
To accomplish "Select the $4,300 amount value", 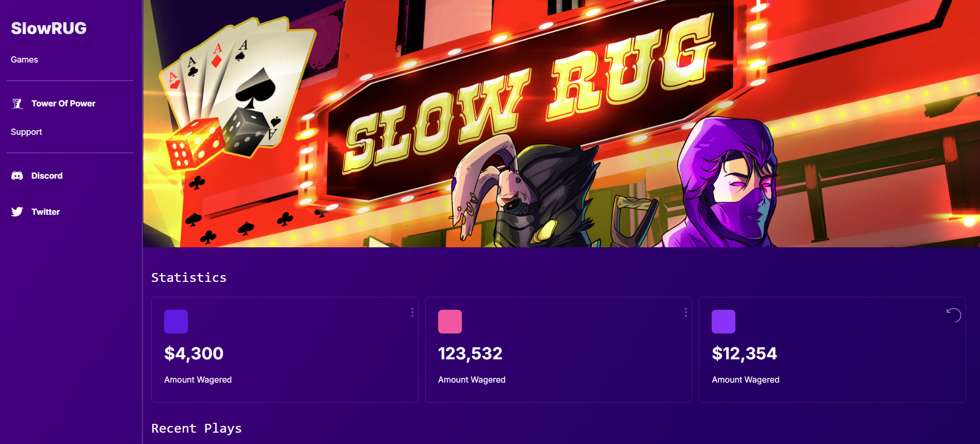I will tap(194, 354).
